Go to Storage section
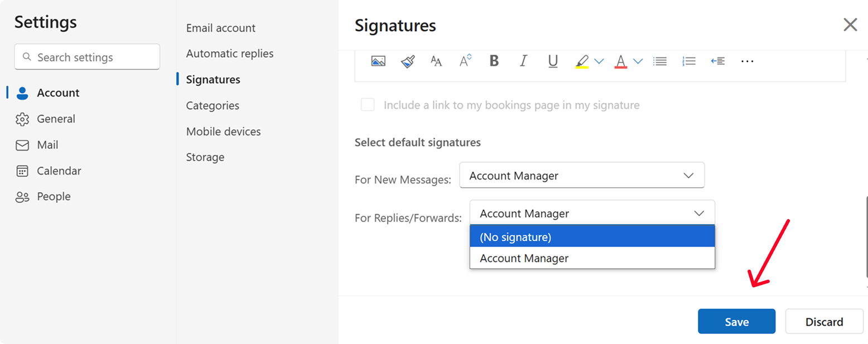Image resolution: width=868 pixels, height=344 pixels. (205, 157)
